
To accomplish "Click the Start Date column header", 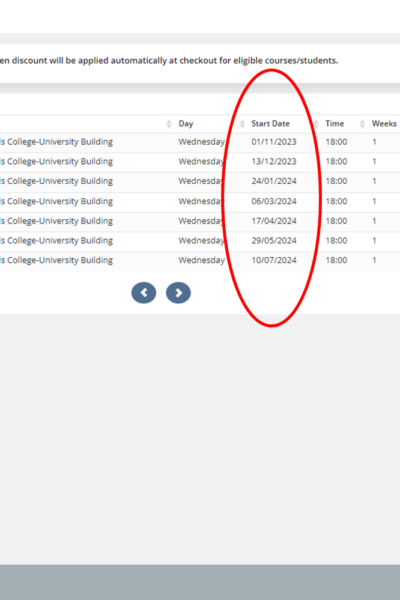I will [x=271, y=124].
